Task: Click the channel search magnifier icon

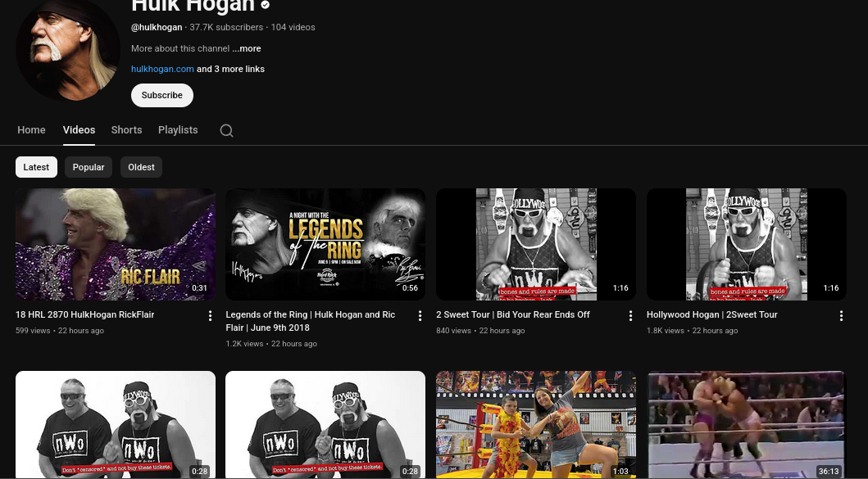Action: tap(227, 130)
